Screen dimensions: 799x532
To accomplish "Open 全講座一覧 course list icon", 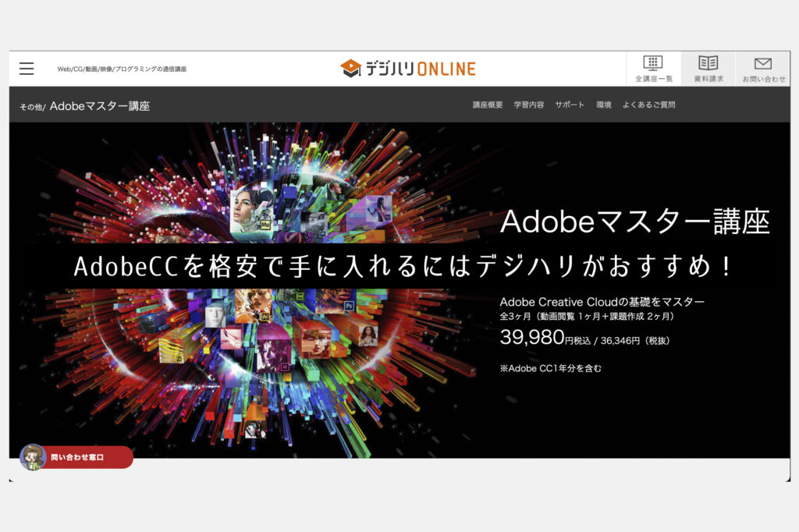I will point(653,69).
